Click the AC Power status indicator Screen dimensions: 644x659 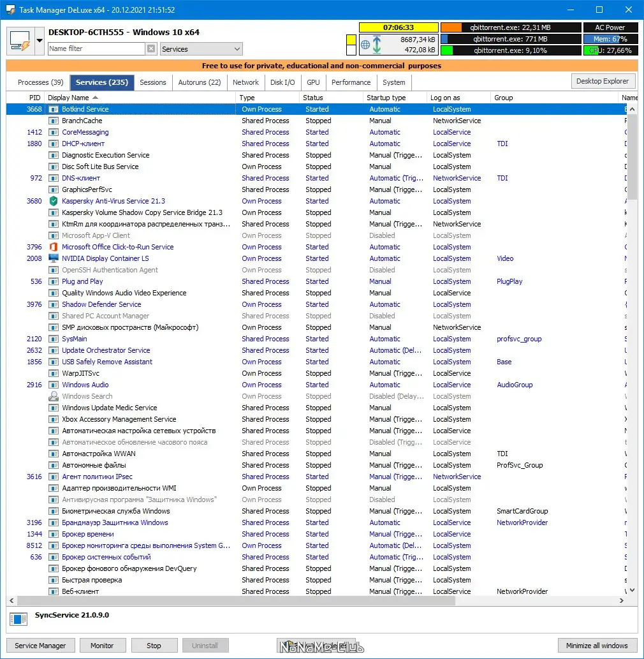[611, 27]
